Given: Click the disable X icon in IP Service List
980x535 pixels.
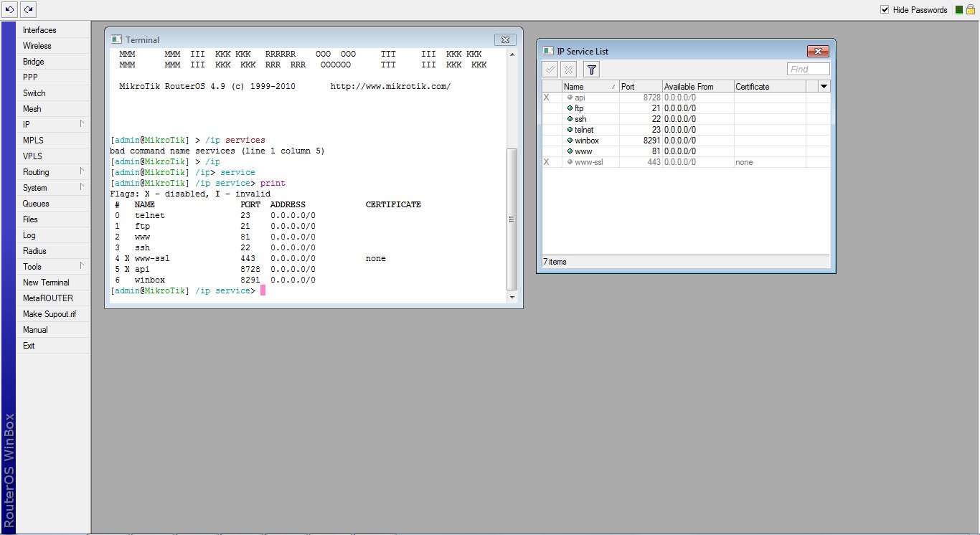Looking at the screenshot, I should (568, 69).
